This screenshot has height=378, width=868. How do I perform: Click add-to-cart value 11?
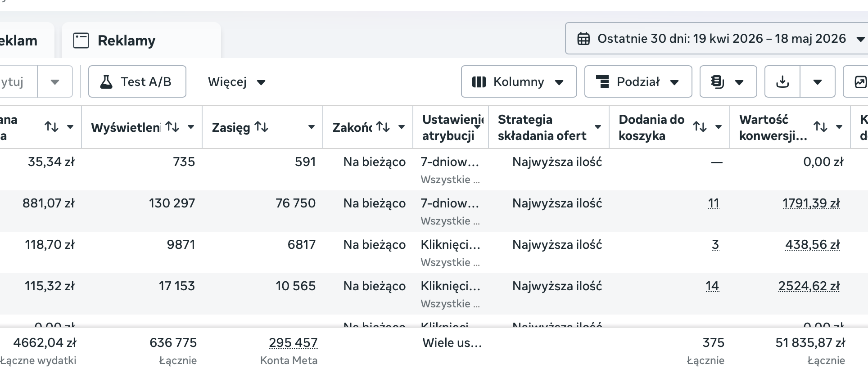pos(713,203)
